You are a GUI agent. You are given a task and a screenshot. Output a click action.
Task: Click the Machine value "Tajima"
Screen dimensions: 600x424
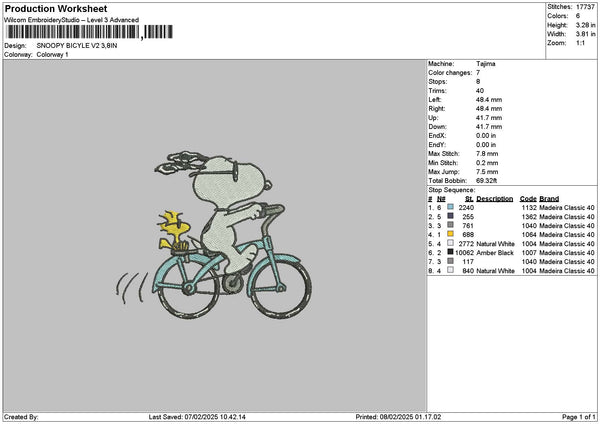click(486, 64)
